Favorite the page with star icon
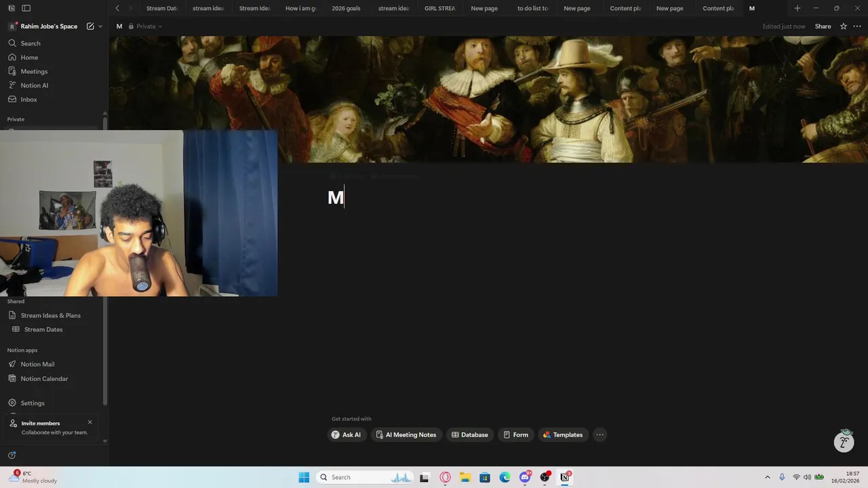This screenshot has width=868, height=488. pyautogui.click(x=844, y=26)
